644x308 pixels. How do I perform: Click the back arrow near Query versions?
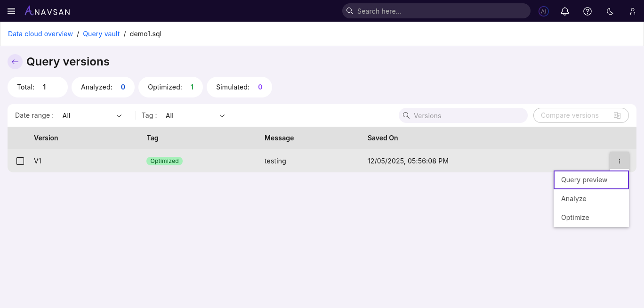[15, 62]
